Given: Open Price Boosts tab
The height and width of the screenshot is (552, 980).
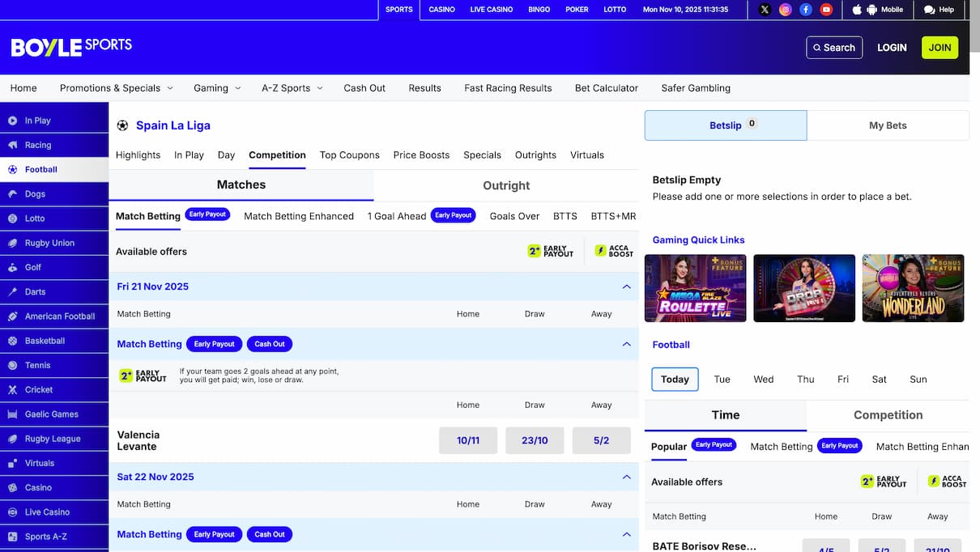Looking at the screenshot, I should (421, 155).
